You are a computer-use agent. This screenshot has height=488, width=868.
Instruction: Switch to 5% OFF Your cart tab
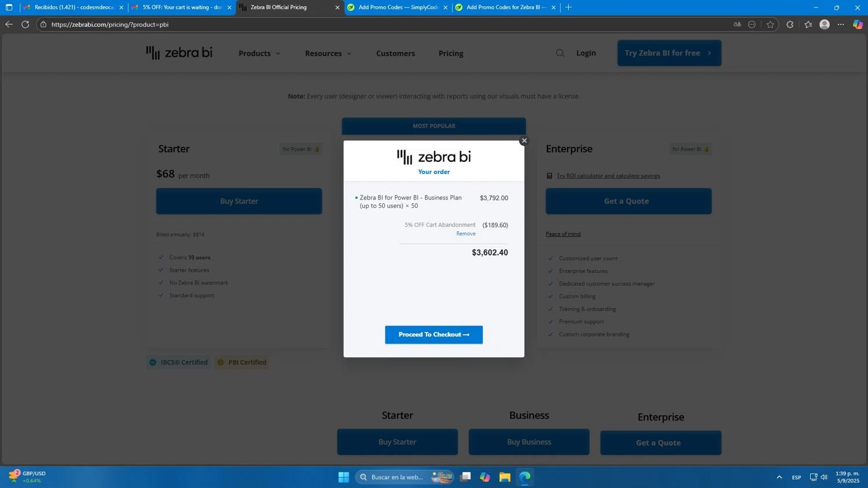point(182,8)
